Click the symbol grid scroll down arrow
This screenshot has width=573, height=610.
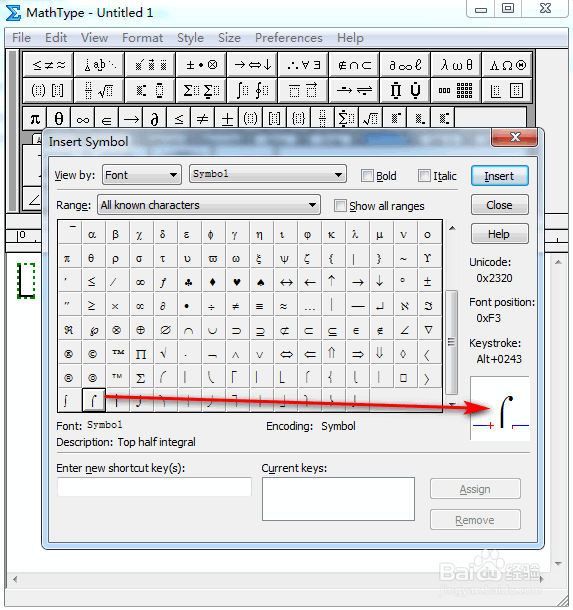point(452,405)
